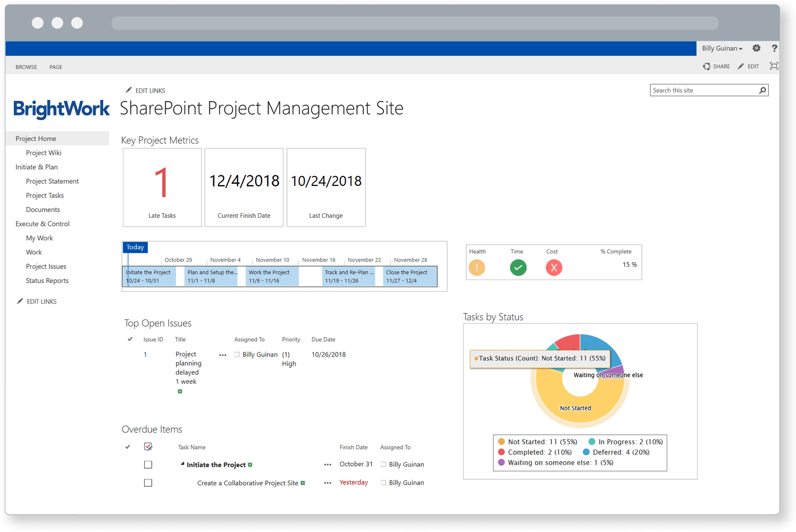Screen dimensions: 796x532
Task: Sort overdue items by Finish Date column
Action: pyautogui.click(x=354, y=447)
